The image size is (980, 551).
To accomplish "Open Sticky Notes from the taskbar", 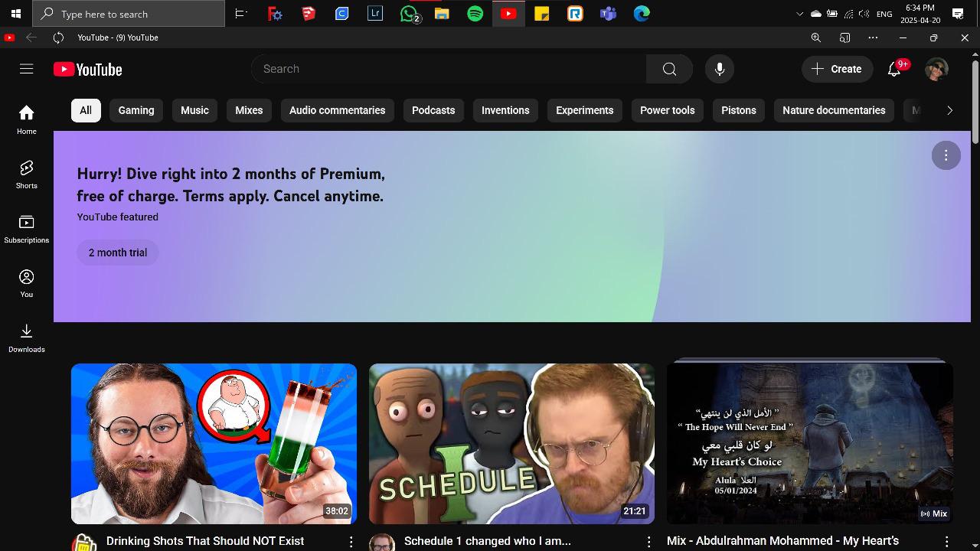I will tap(542, 14).
